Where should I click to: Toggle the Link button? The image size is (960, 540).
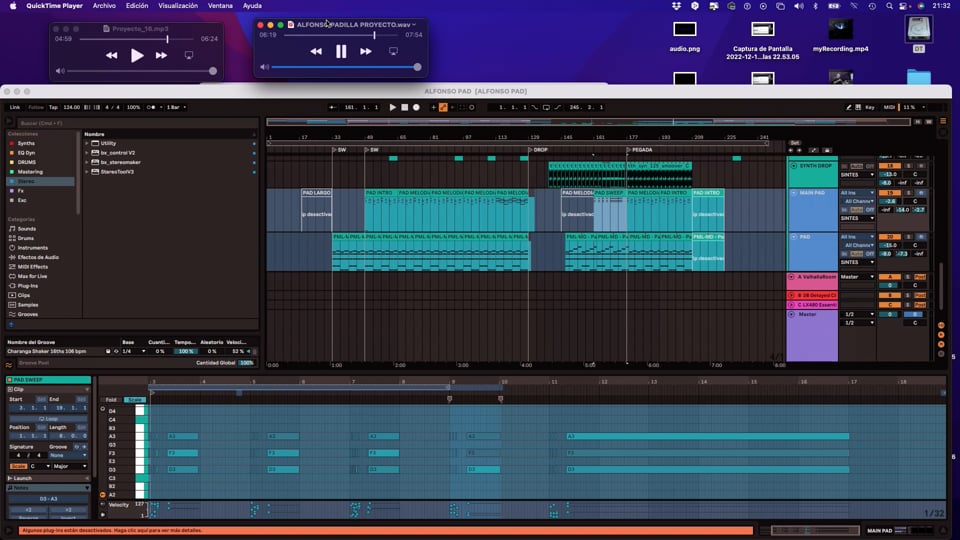pos(15,107)
